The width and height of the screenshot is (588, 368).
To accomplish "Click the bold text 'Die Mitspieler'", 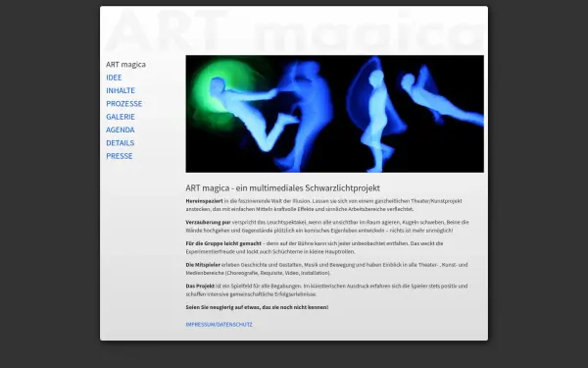I will (203, 265).
